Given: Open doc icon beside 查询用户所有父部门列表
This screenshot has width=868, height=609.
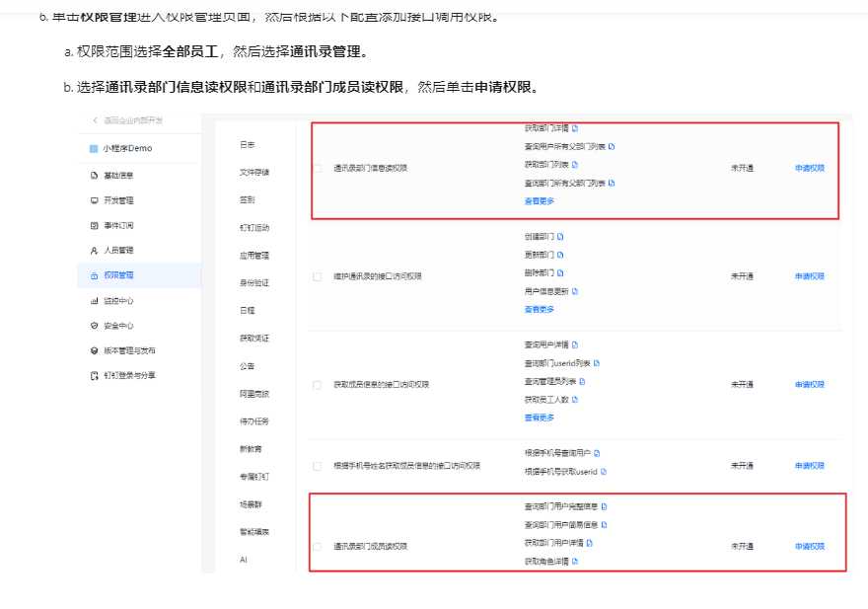Looking at the screenshot, I should [x=612, y=147].
